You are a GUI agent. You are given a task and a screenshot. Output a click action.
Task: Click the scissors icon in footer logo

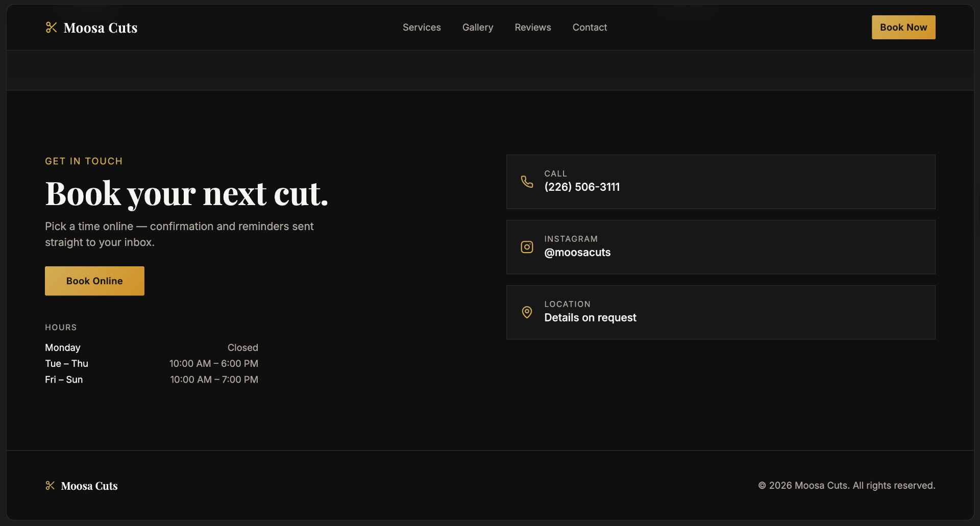50,486
